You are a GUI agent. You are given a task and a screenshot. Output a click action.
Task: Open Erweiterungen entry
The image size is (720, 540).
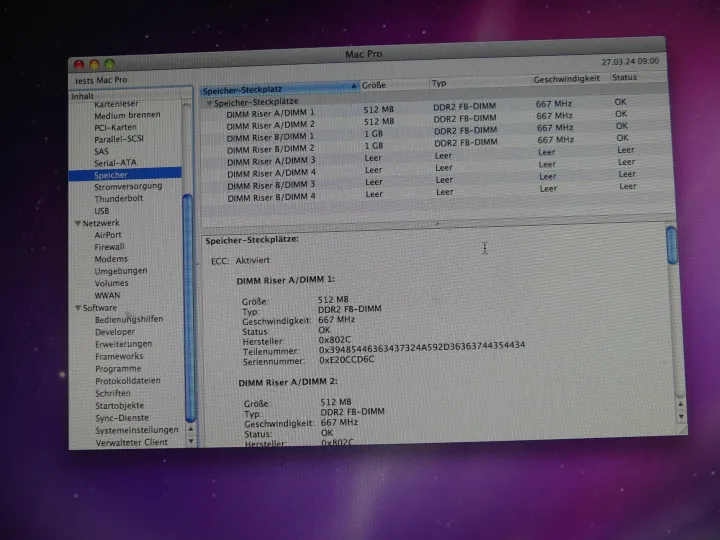coord(124,344)
